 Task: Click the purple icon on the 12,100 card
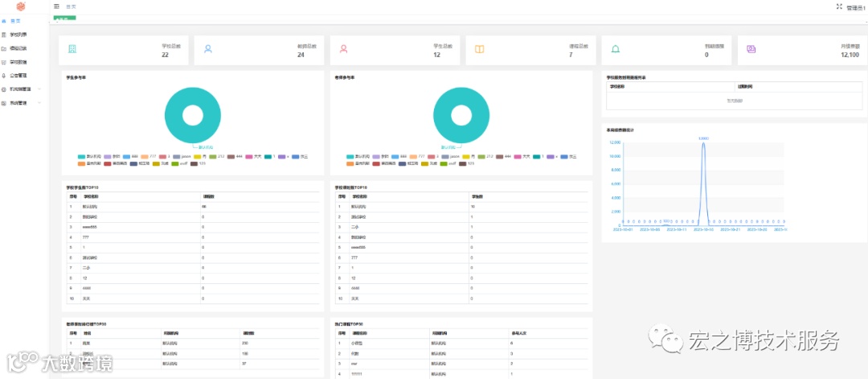751,49
